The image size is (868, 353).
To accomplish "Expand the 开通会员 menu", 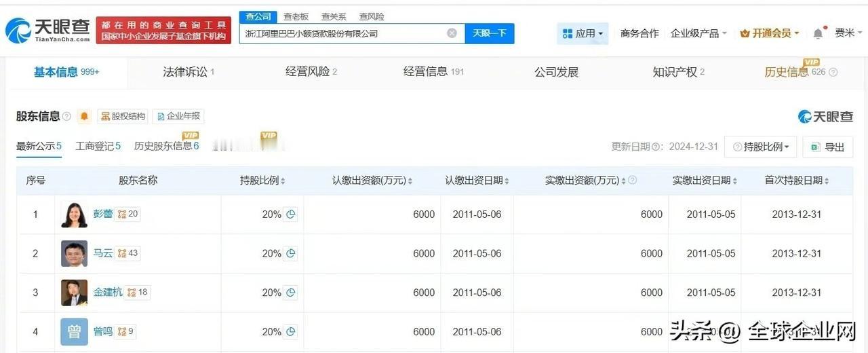I will [770, 33].
